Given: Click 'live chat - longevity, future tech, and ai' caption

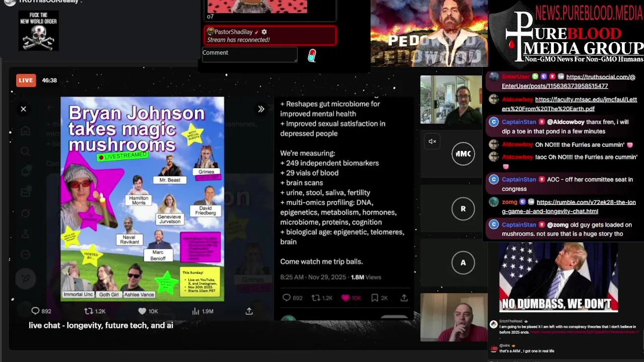Looking at the screenshot, I should coord(101,325).
